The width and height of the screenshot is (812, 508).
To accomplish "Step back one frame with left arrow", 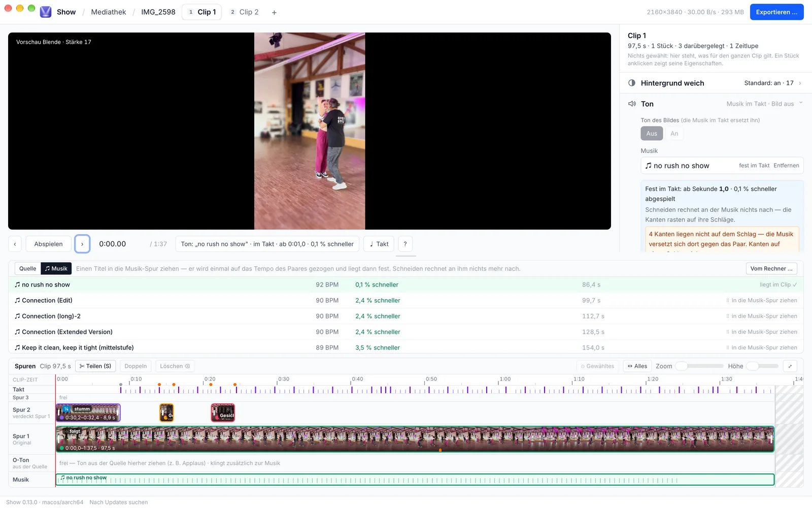I will (15, 244).
